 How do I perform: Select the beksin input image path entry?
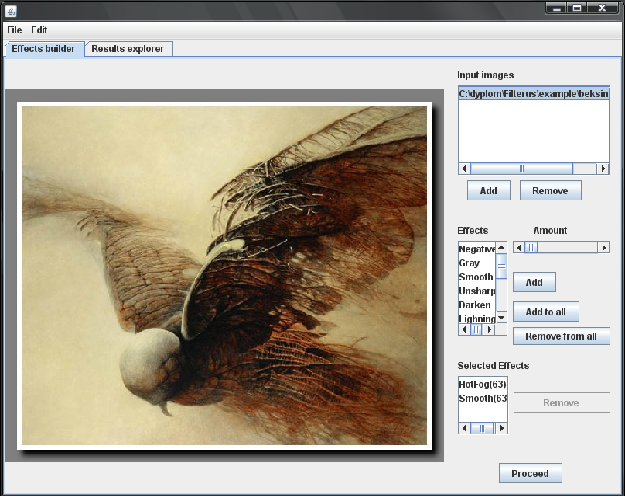pos(534,94)
